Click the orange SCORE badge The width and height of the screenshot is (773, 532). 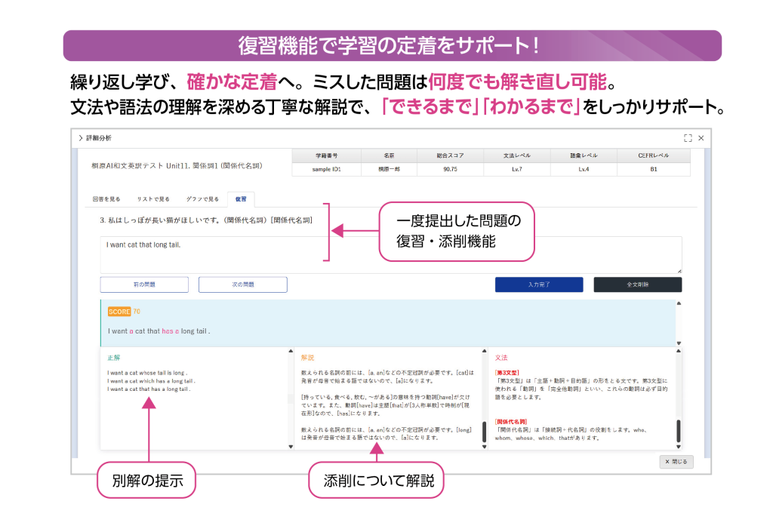(119, 312)
